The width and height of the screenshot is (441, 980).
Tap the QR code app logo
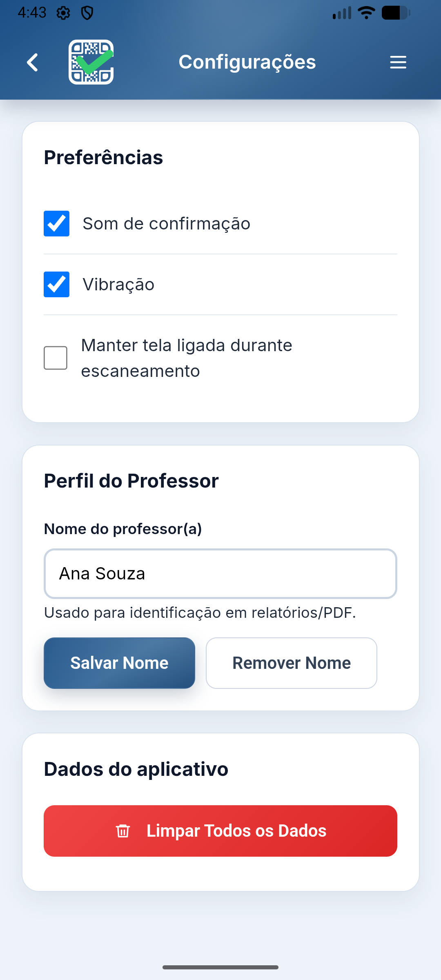91,62
